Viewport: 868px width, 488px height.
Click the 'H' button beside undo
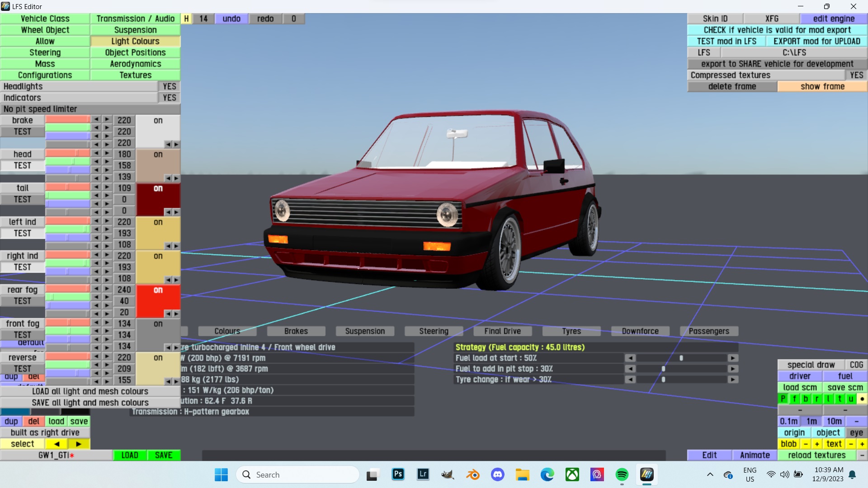[186, 19]
